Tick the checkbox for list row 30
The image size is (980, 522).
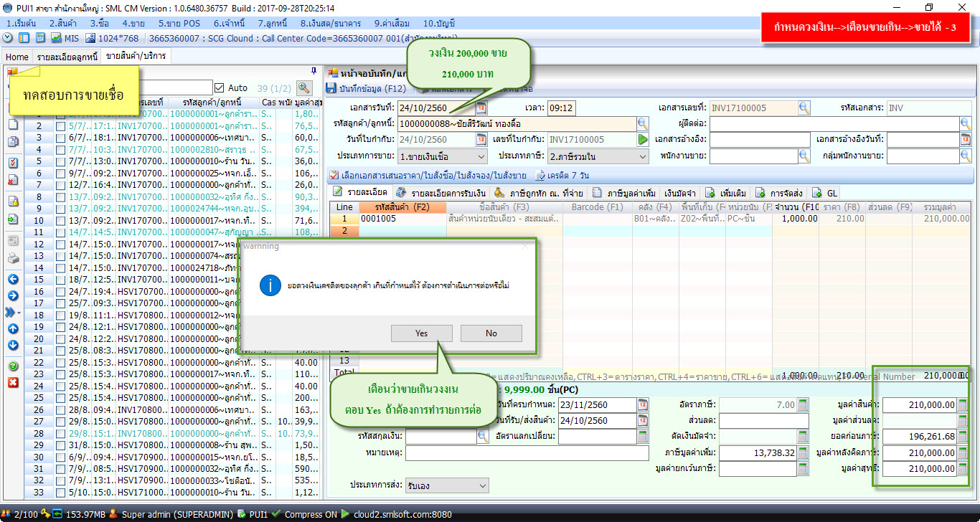pos(61,456)
